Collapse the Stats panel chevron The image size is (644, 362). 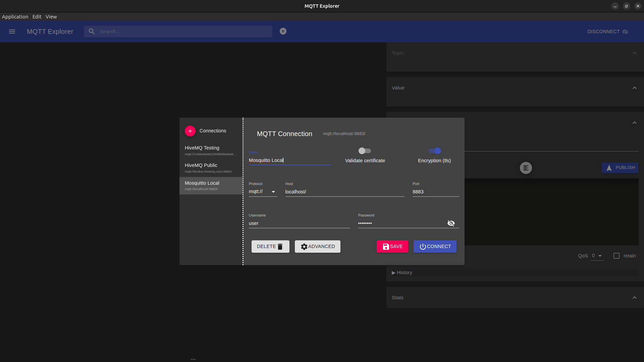[634, 298]
